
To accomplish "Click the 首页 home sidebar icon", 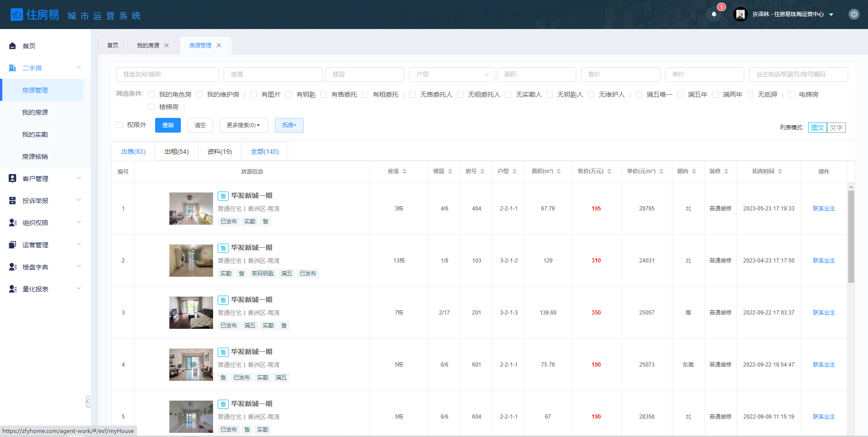I will coord(12,46).
